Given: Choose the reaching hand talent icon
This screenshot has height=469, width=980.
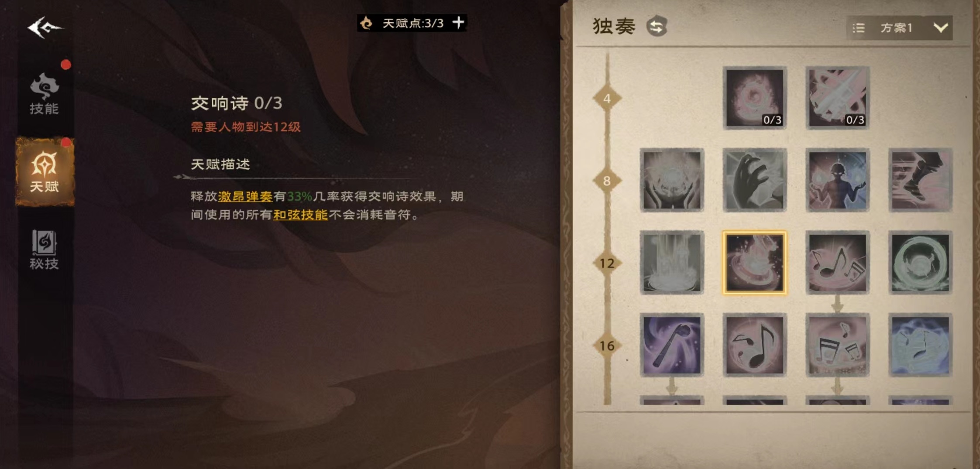Looking at the screenshot, I should [x=755, y=180].
